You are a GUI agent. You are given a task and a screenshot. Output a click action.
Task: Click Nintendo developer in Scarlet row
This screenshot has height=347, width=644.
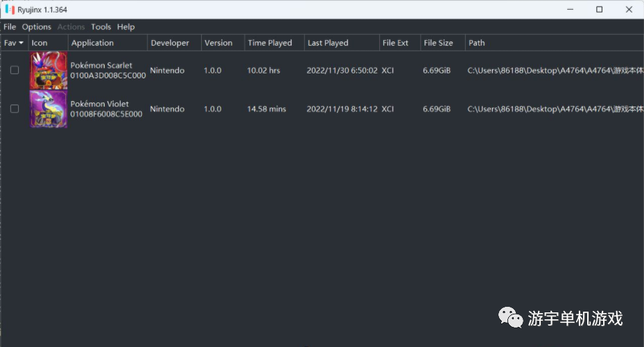[167, 70]
